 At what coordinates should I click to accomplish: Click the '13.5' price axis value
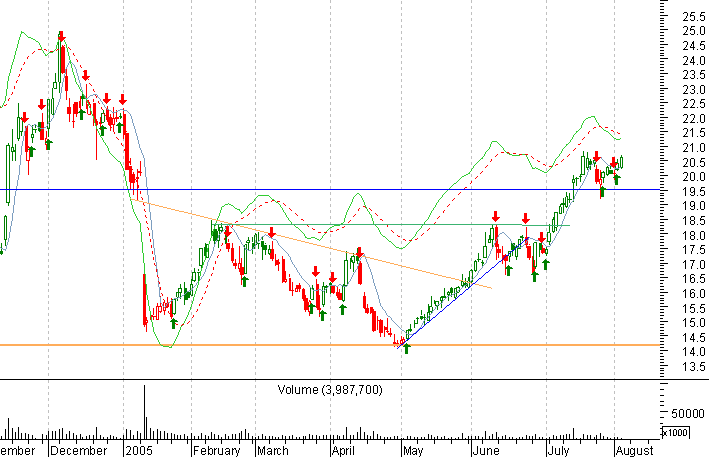(693, 367)
